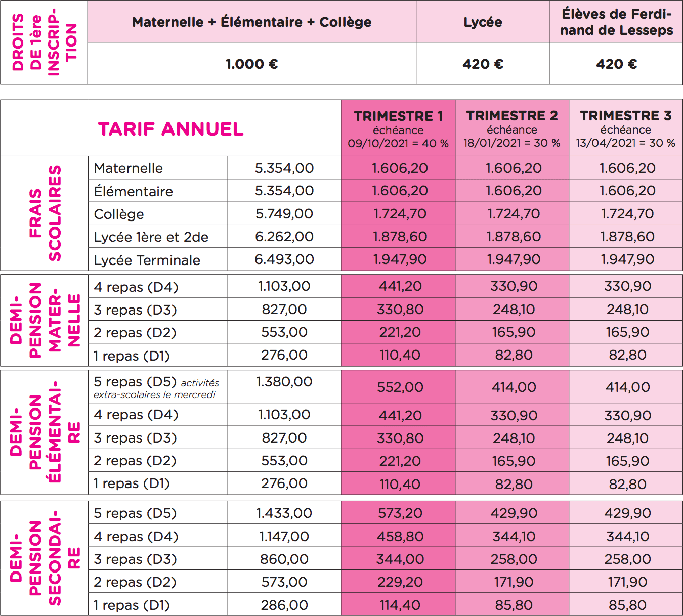This screenshot has height=616, width=683.
Task: Click the 'DEMI-PENSION MATERNELLE' section label
Action: pyautogui.click(x=45, y=320)
